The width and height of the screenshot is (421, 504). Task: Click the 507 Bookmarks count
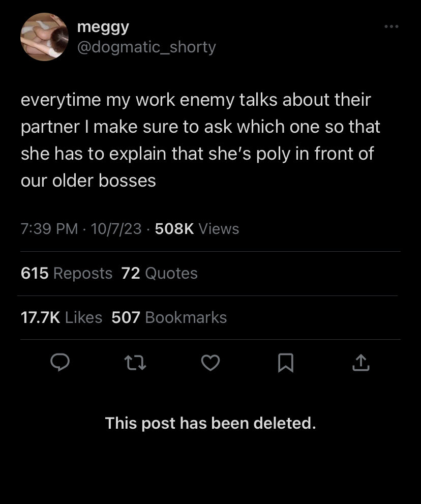[x=169, y=317]
